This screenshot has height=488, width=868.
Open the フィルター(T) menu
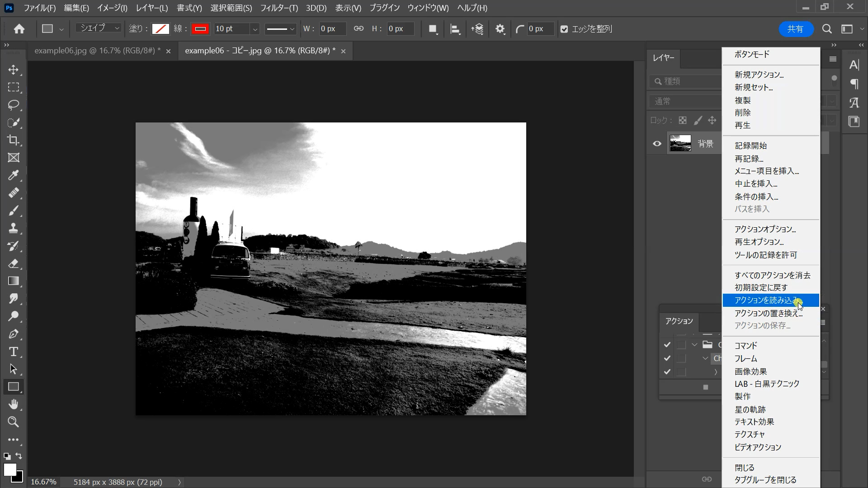[x=278, y=8]
